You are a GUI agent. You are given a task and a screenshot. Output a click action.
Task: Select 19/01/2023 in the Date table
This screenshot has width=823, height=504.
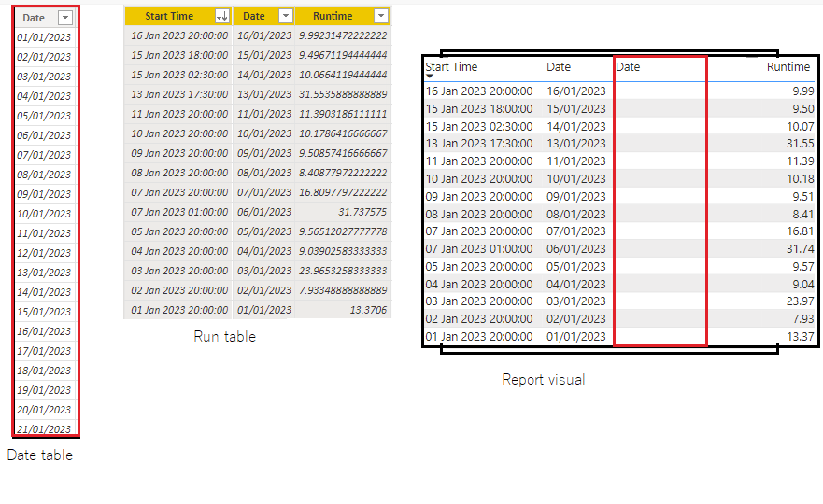coord(44,390)
